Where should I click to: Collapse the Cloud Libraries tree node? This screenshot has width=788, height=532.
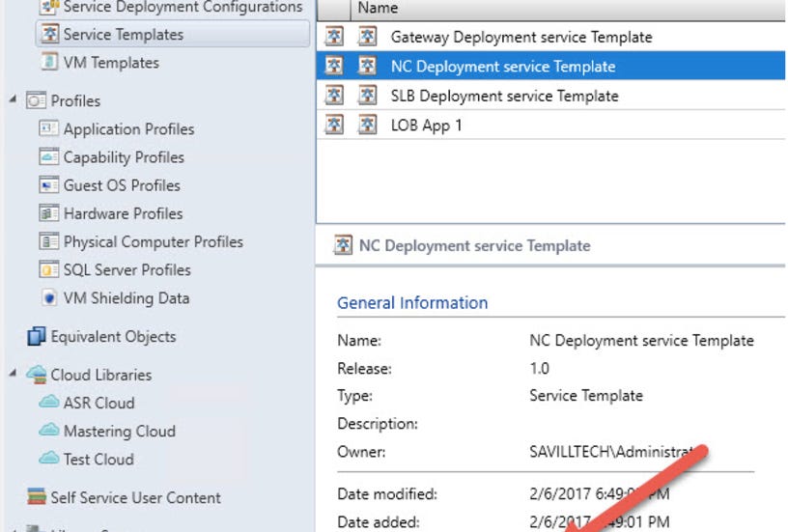coord(13,374)
